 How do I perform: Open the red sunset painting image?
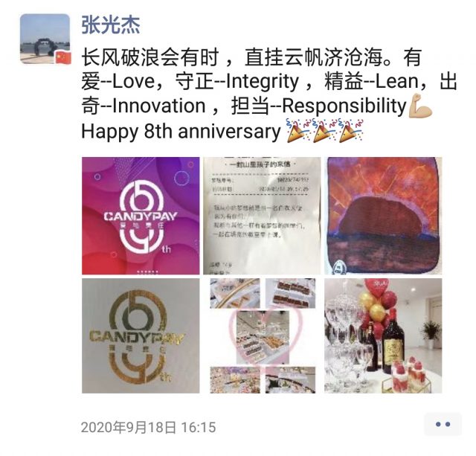383,216
